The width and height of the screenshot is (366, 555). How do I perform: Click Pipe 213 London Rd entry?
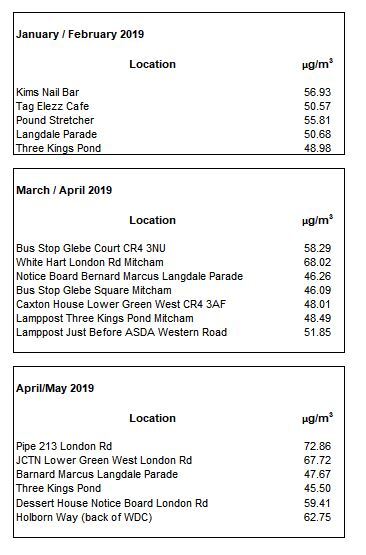click(64, 446)
